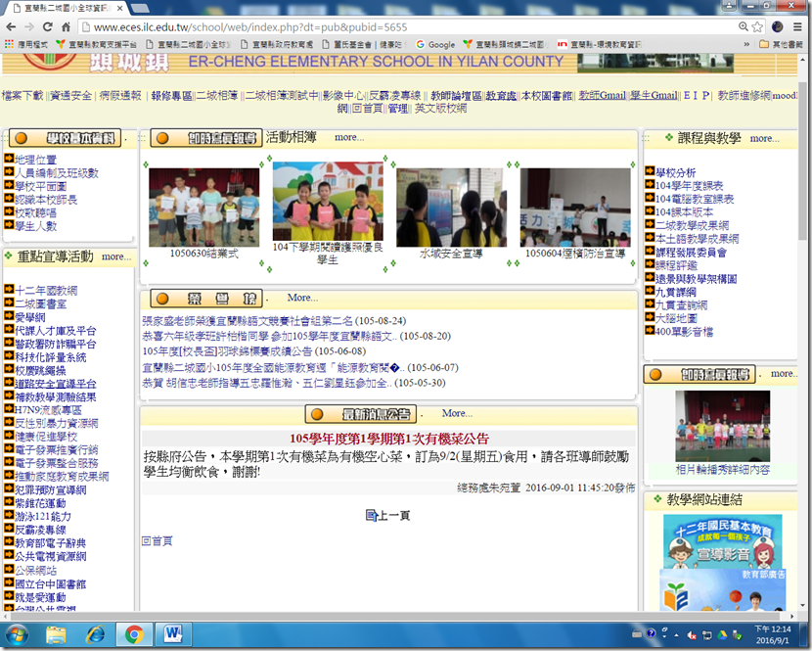Click more... beside 活動相簿
This screenshot has height=651, width=812.
coord(349,137)
